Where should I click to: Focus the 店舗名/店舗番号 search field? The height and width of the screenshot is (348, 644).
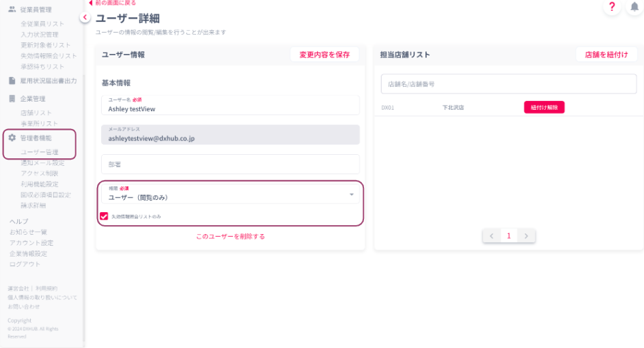pos(509,84)
